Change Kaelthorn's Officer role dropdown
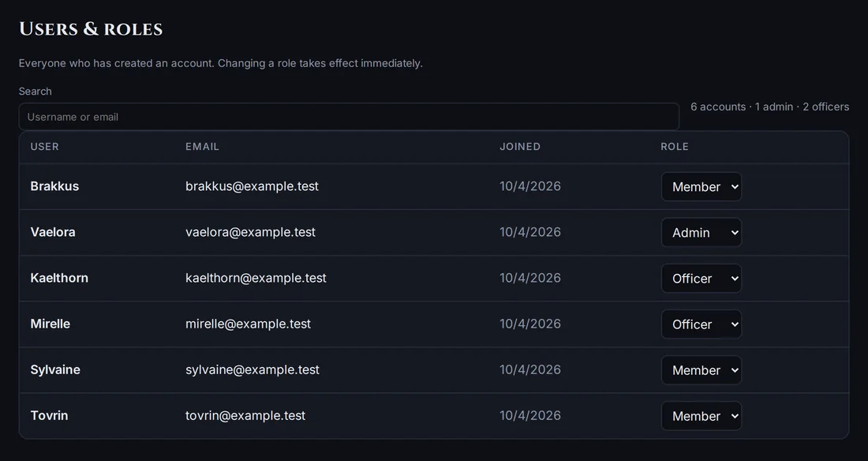This screenshot has height=461, width=868. (702, 279)
